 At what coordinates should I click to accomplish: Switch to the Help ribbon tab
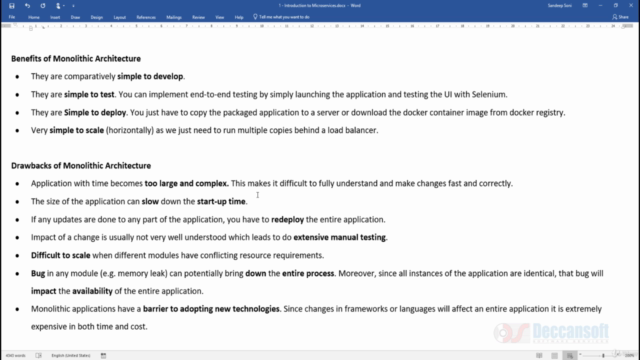pos(239,17)
